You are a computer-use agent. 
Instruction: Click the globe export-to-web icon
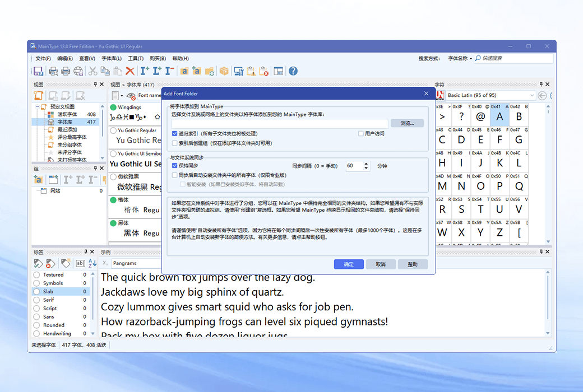[78, 71]
